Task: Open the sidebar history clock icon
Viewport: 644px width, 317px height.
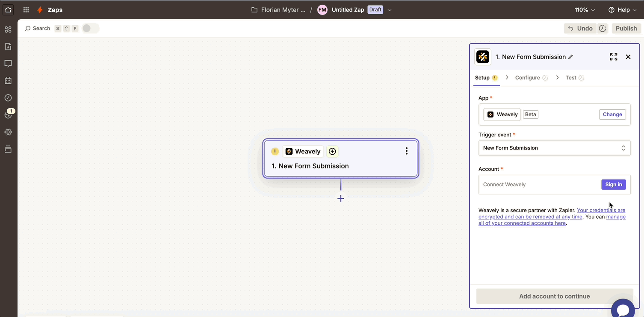Action: (8, 98)
